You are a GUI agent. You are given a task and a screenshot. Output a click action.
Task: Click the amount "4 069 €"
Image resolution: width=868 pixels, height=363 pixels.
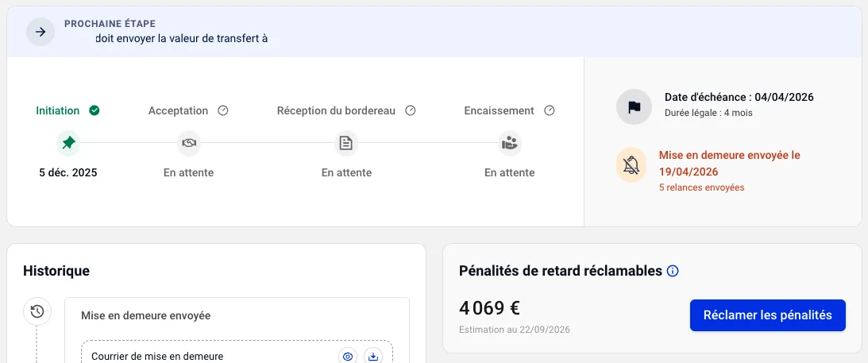[489, 308]
